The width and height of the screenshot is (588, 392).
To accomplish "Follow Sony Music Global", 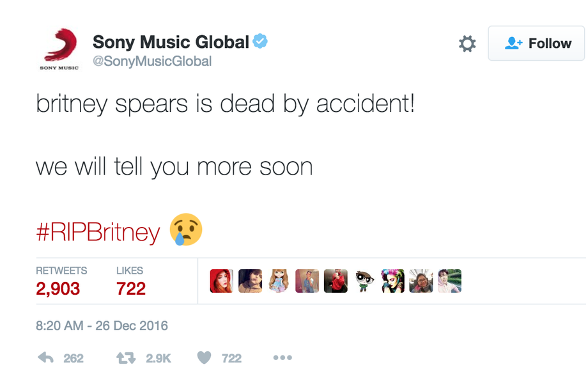I will [x=536, y=43].
